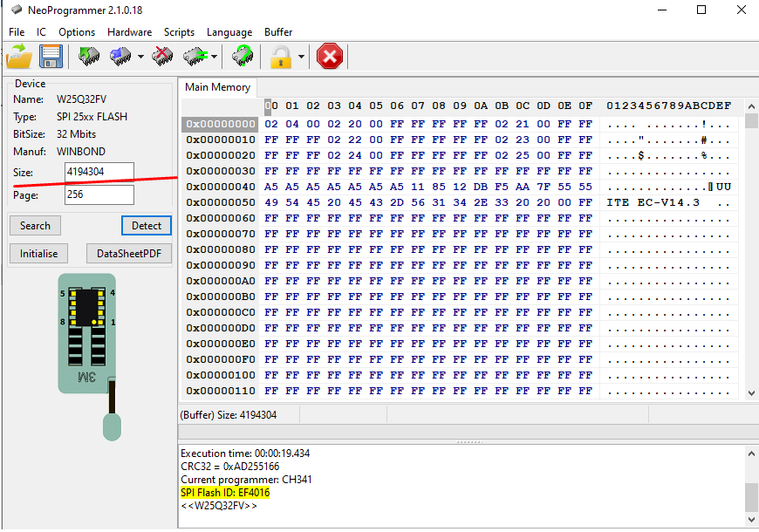This screenshot has width=759, height=532.
Task: Click the Initialise button
Action: tap(38, 254)
